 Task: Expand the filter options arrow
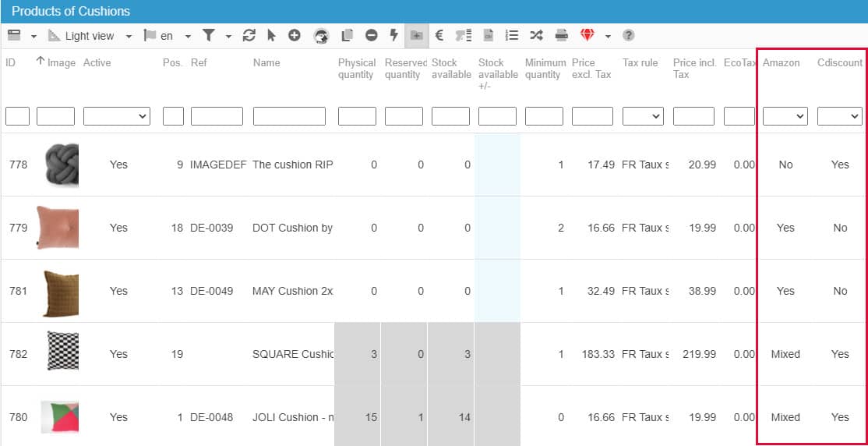pos(228,37)
